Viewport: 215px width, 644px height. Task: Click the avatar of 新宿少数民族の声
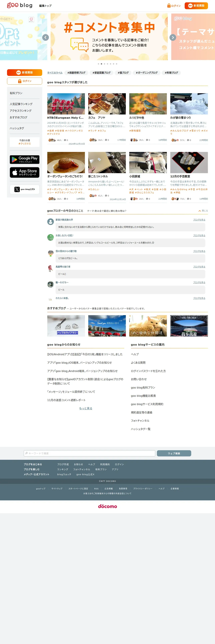(x=51, y=222)
